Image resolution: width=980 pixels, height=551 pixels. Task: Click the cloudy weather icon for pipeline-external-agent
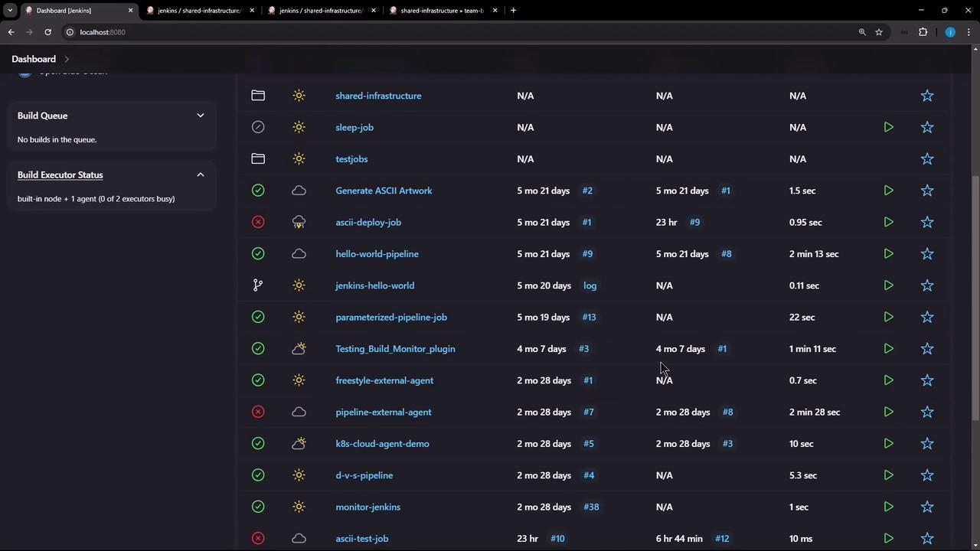click(x=299, y=412)
